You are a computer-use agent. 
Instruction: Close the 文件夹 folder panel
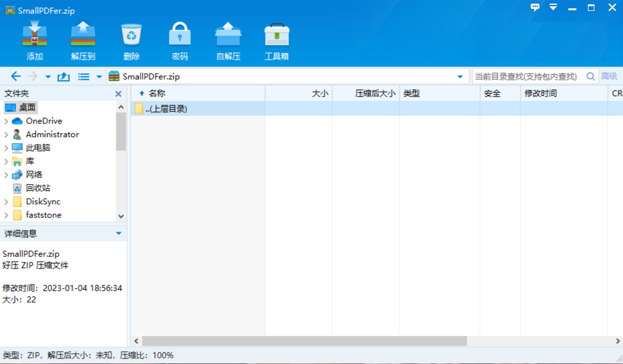tap(118, 94)
